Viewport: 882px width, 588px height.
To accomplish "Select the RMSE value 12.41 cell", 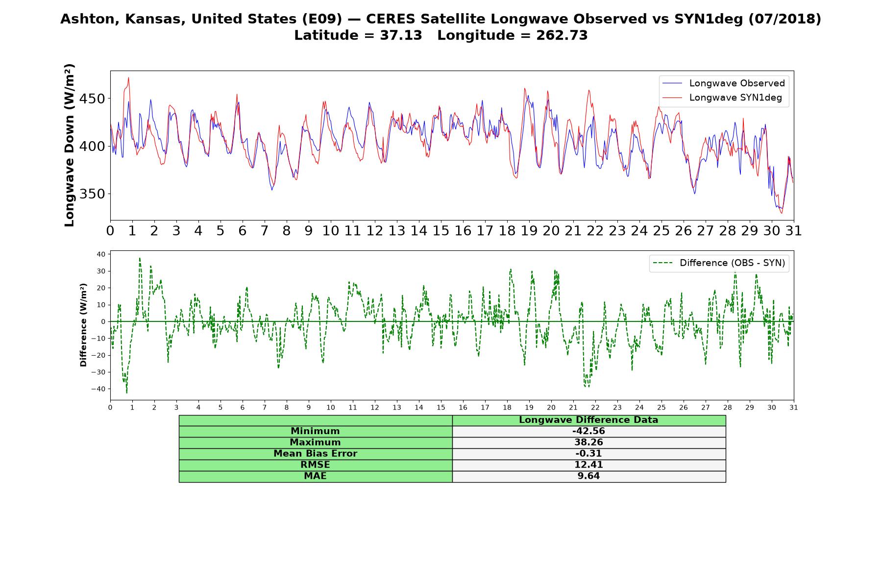I will 588,465.
